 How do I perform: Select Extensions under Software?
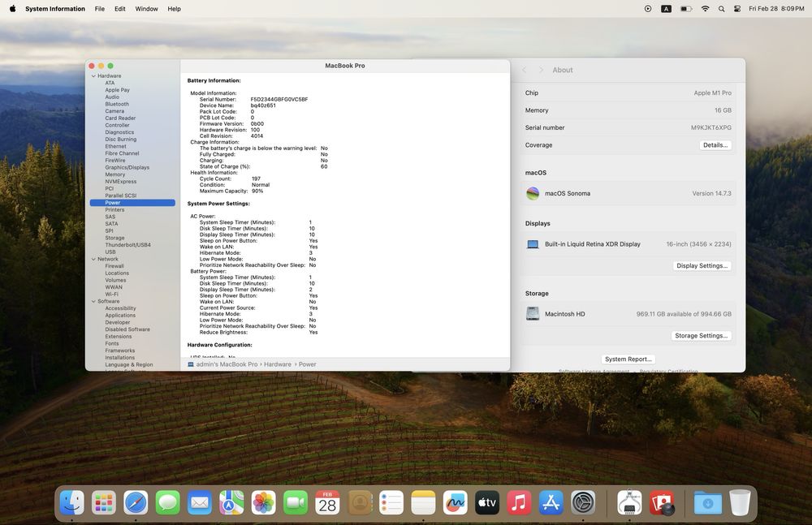coord(118,337)
